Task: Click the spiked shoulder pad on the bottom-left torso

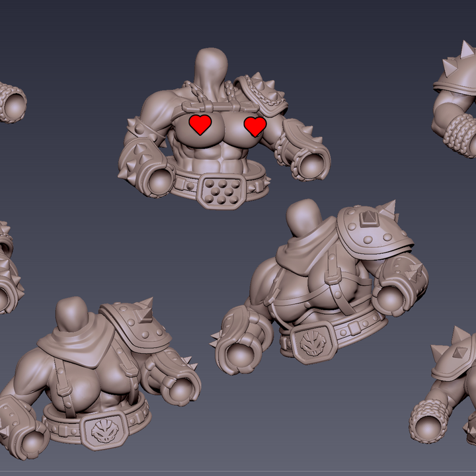Action: tap(136, 325)
